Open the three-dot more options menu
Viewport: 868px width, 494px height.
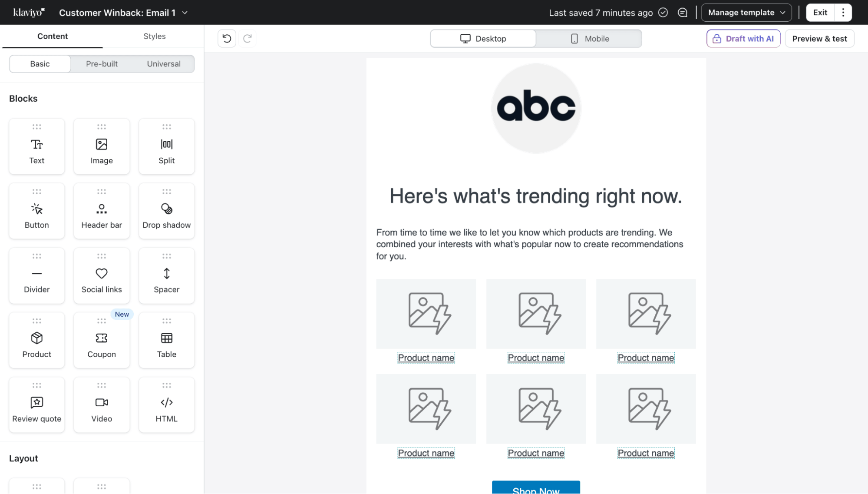click(843, 13)
